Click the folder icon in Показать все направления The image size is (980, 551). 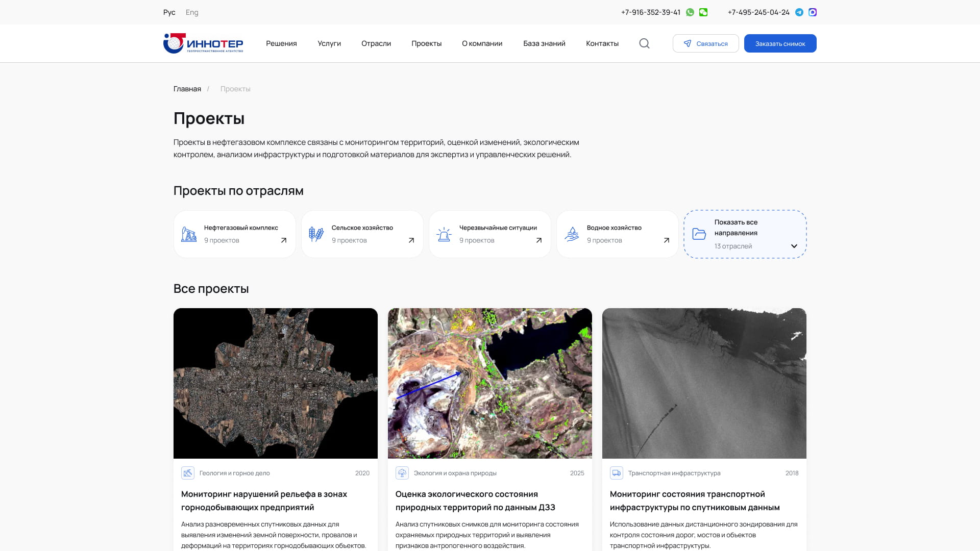pyautogui.click(x=699, y=234)
